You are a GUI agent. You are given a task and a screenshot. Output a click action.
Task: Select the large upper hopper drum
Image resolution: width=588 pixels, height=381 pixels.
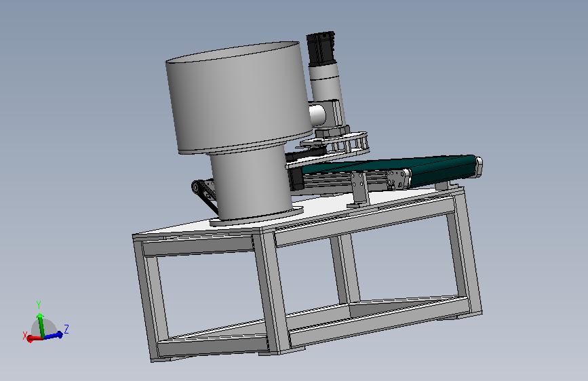click(x=238, y=98)
